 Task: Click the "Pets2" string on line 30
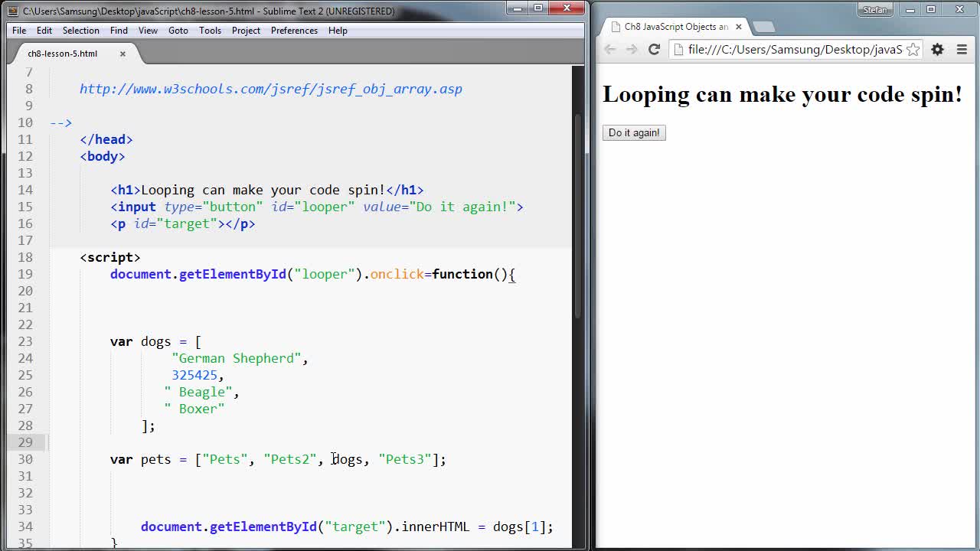(x=290, y=459)
